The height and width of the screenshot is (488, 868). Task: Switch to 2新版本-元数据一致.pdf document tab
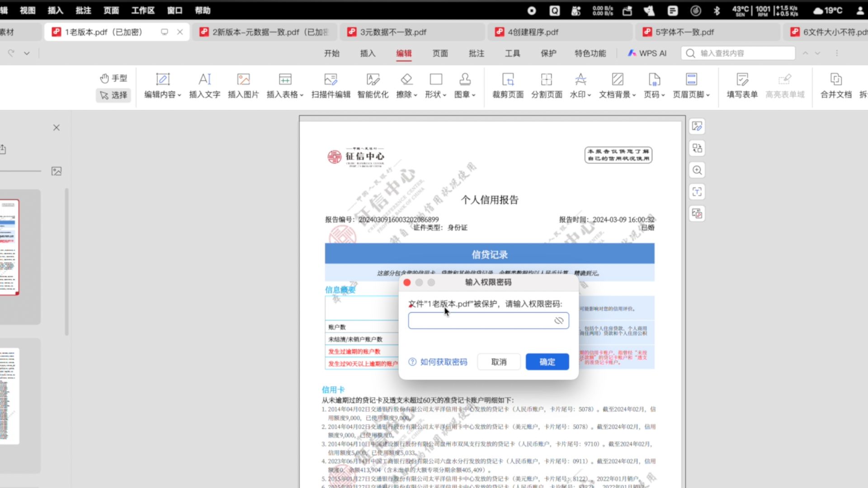pos(264,32)
